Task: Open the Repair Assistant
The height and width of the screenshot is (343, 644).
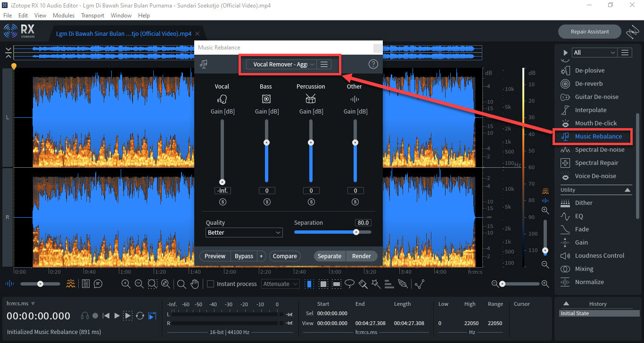Action: [x=590, y=32]
